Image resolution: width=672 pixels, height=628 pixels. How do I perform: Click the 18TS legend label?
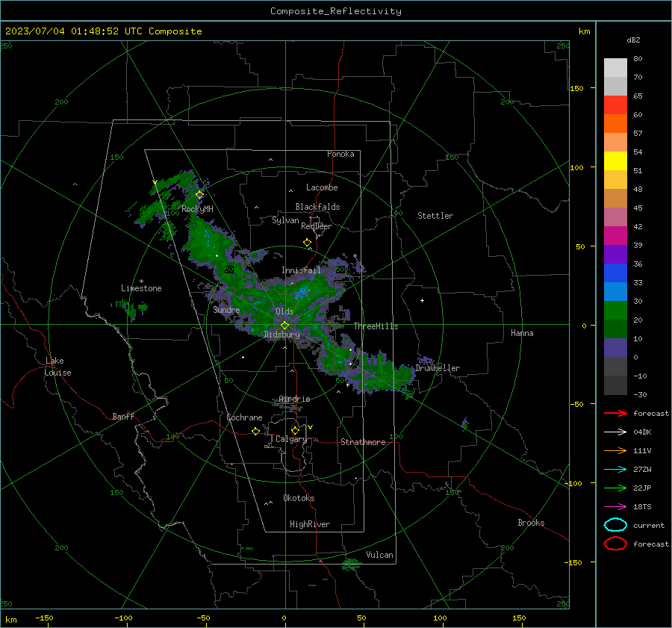pyautogui.click(x=642, y=507)
